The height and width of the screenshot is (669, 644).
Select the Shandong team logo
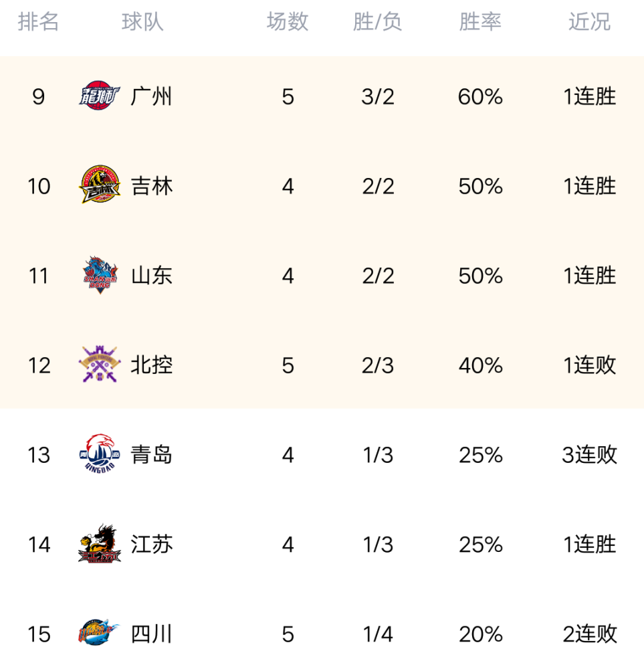(100, 275)
